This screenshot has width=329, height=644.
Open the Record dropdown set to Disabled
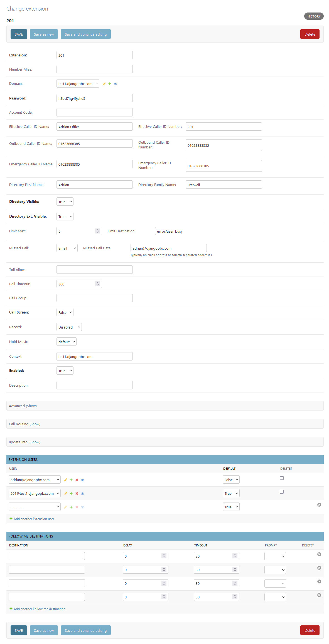coord(69,327)
